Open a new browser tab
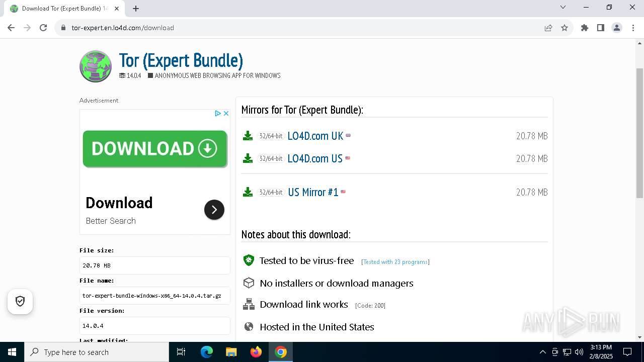 (136, 9)
